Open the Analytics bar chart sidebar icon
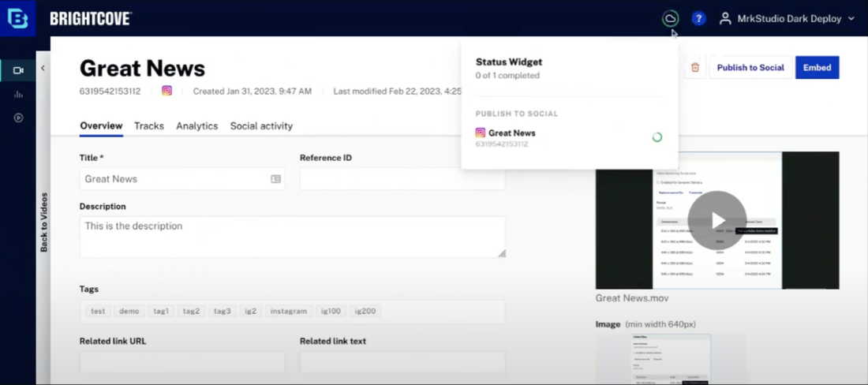The width and height of the screenshot is (868, 385). (x=18, y=94)
